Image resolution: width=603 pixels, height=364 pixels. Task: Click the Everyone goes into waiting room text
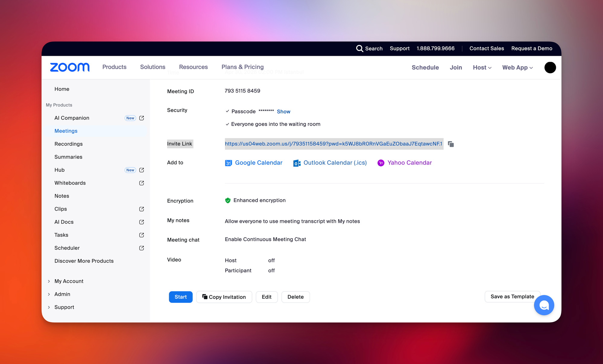pyautogui.click(x=276, y=124)
